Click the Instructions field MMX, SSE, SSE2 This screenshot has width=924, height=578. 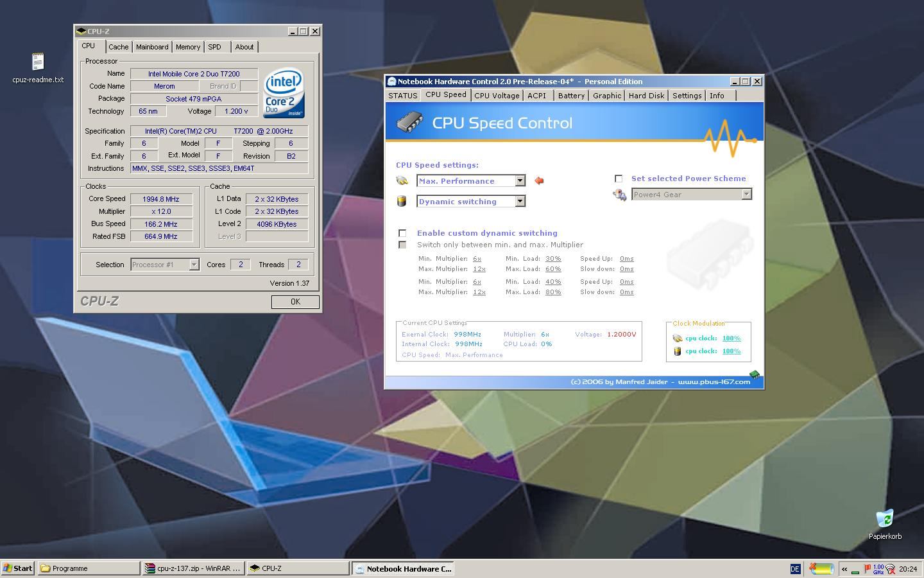pos(219,168)
